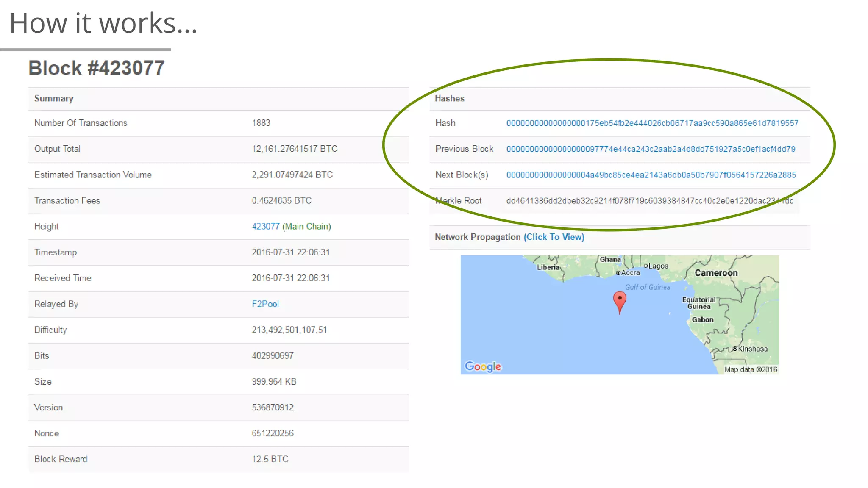Click the Kinshasa city marker on map
Image resolution: width=868 pixels, height=488 pixels.
tap(735, 349)
